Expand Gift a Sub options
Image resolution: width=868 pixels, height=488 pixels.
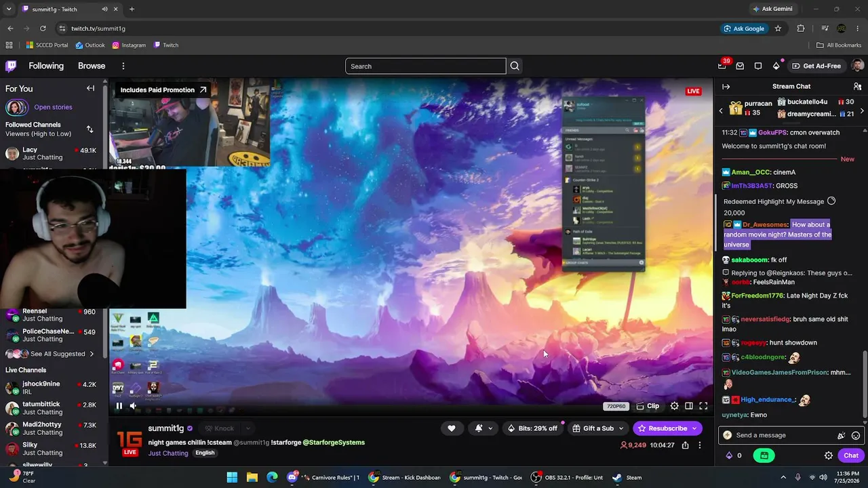620,428
